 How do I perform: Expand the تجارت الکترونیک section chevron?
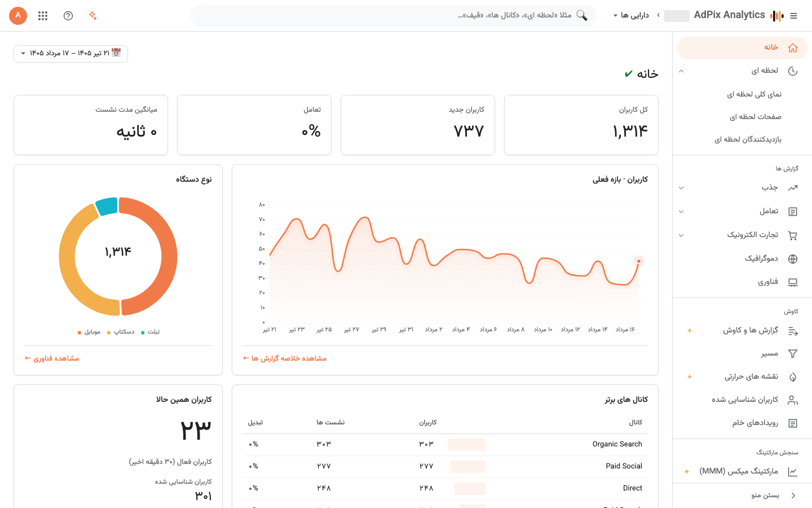(x=681, y=235)
